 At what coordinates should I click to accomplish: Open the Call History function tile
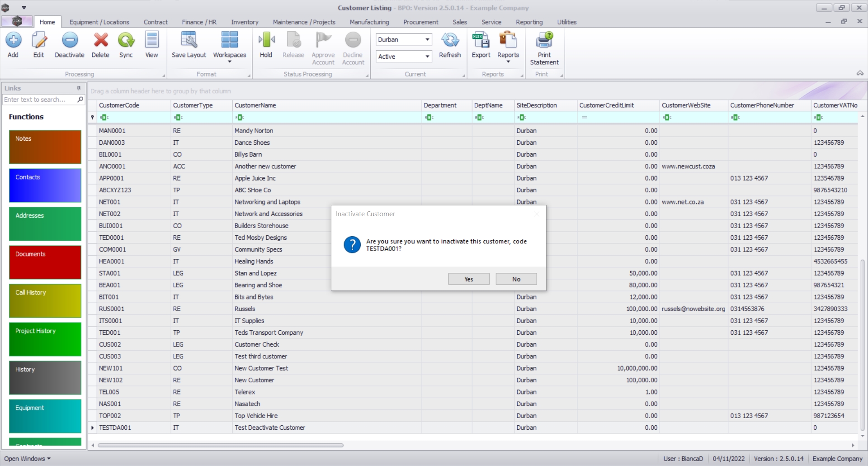point(45,301)
